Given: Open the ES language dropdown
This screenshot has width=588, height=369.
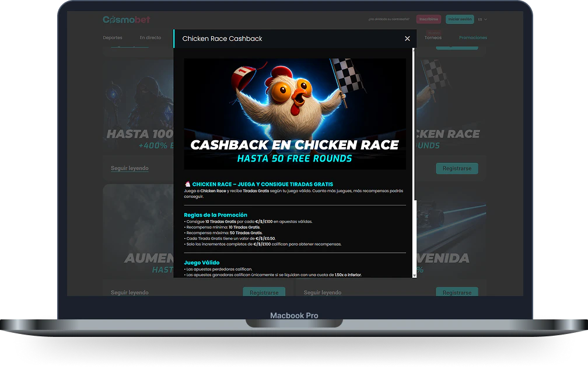Looking at the screenshot, I should coord(482,19).
